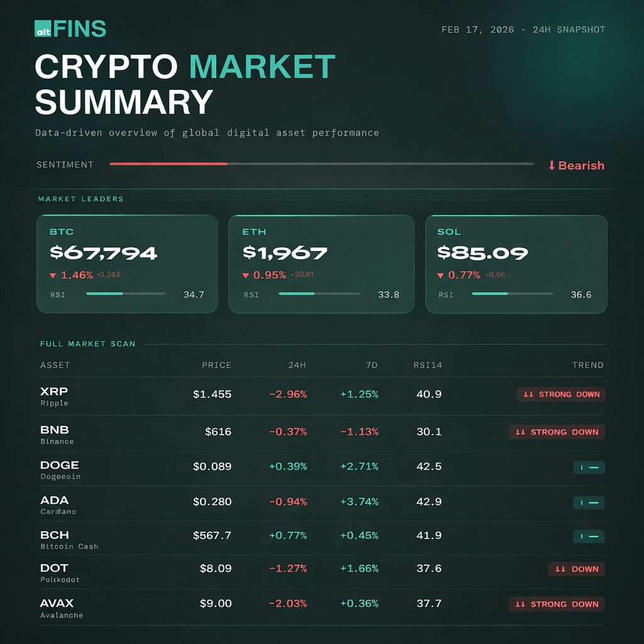Click SOL's red down triangle
The image size is (644, 644).
pyautogui.click(x=441, y=275)
